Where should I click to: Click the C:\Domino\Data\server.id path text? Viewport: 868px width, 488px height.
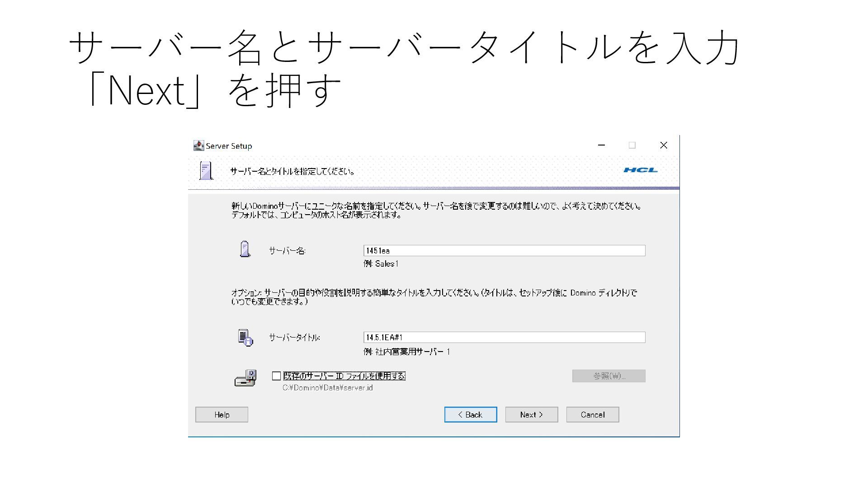327,388
